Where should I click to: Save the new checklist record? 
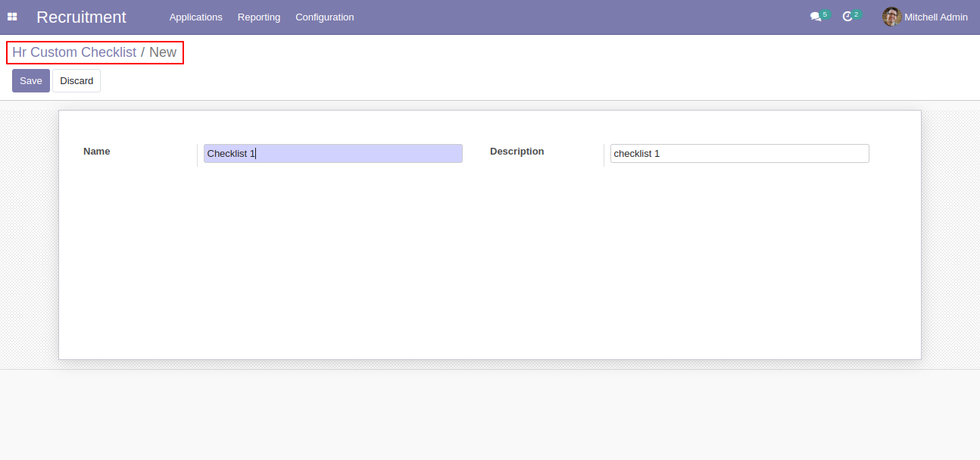coord(31,80)
